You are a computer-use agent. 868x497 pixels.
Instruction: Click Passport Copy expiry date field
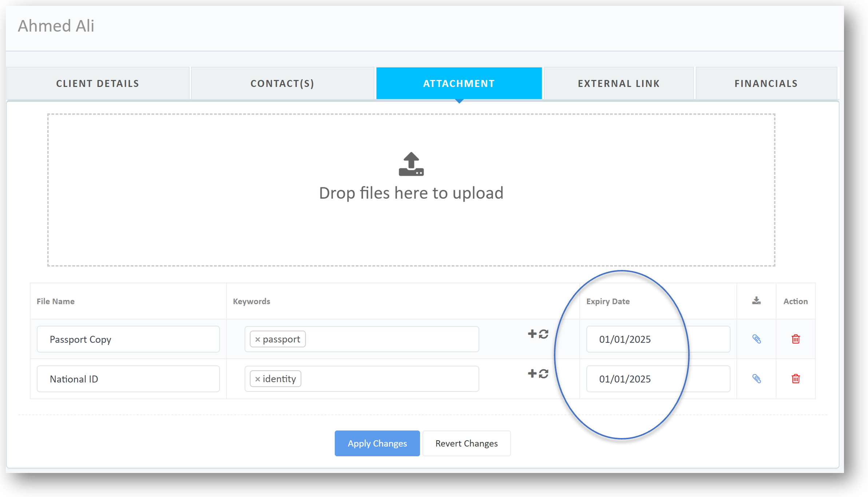[658, 339]
